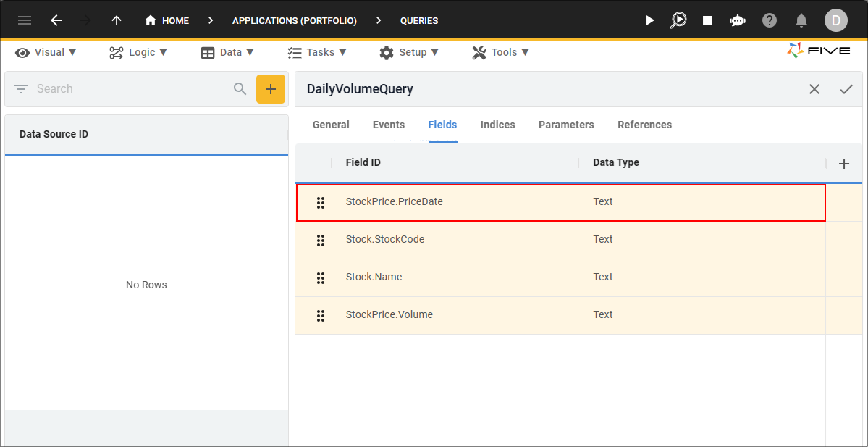Switch to the General tab
Image resolution: width=868 pixels, height=447 pixels.
331,125
